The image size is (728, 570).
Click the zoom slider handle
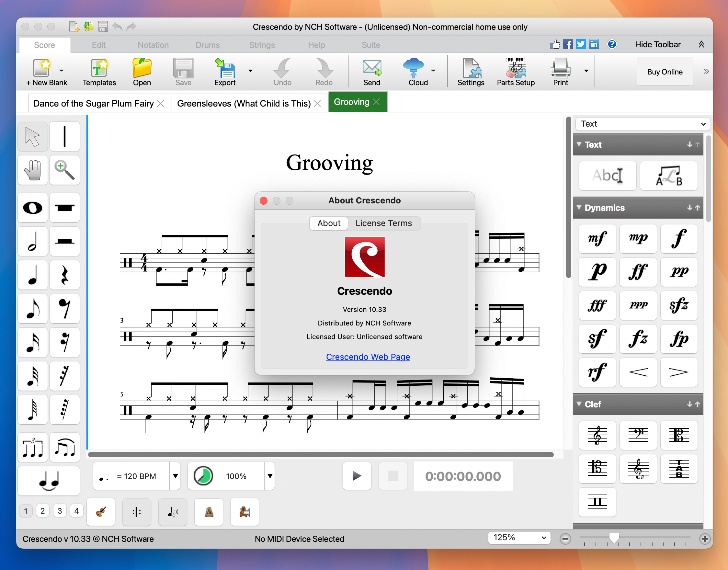(614, 538)
